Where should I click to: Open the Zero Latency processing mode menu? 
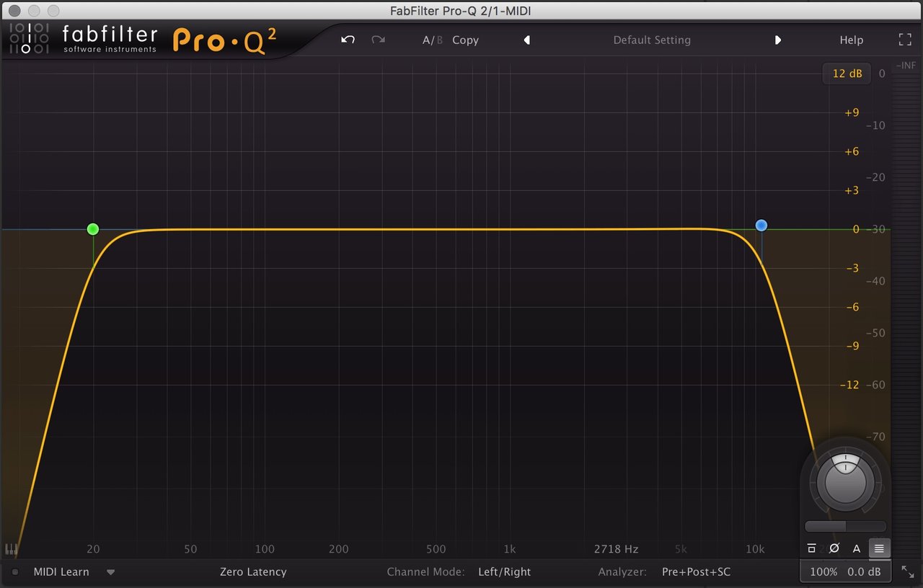point(253,572)
